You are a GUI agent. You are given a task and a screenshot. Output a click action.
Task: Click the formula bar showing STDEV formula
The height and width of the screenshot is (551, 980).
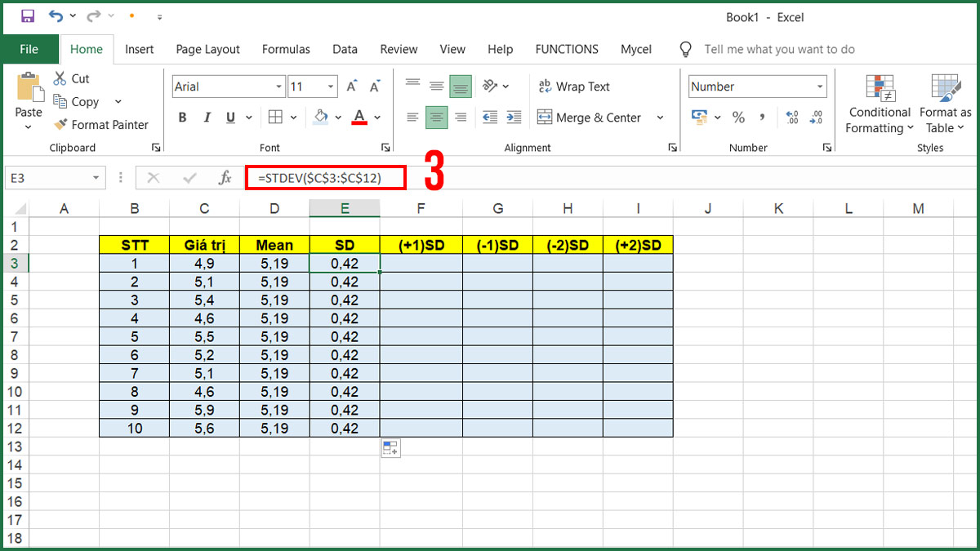pos(325,176)
